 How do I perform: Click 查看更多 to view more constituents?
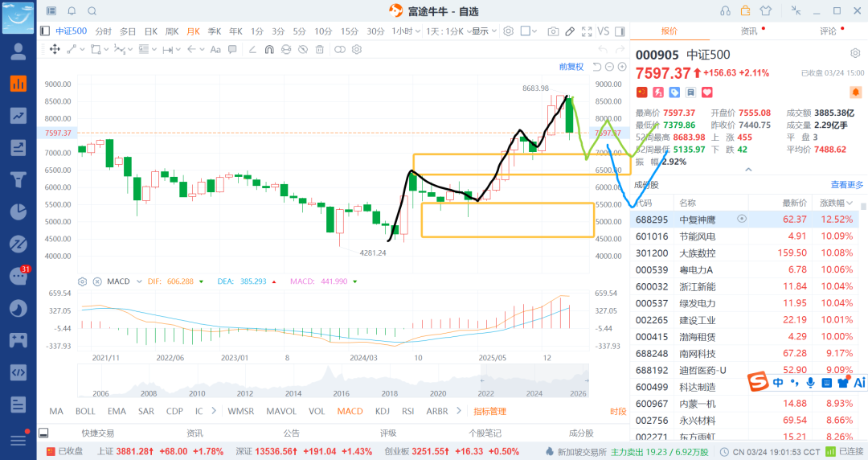[847, 184]
